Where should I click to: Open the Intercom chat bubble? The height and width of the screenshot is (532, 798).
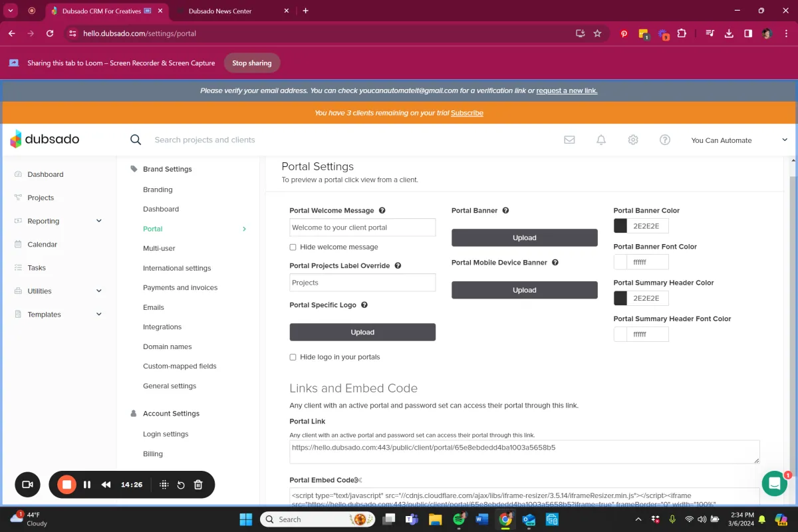pos(774,484)
